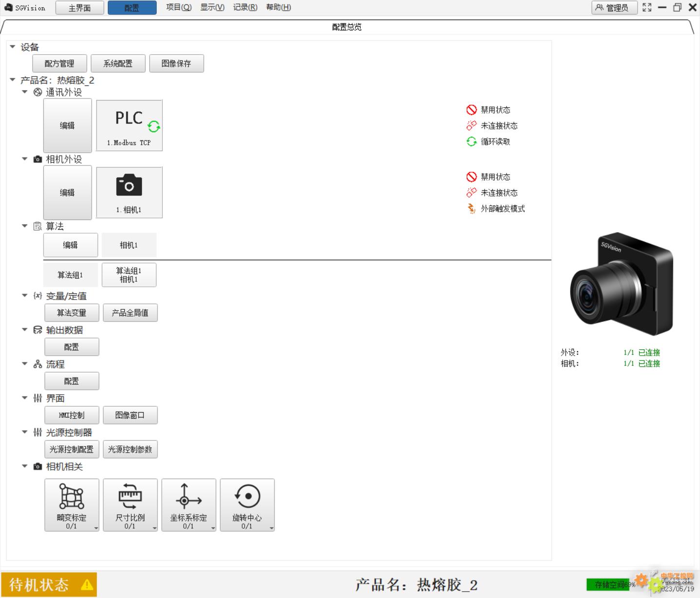
Task: Open 畸变标定 distortion calibration tool
Action: click(71, 504)
